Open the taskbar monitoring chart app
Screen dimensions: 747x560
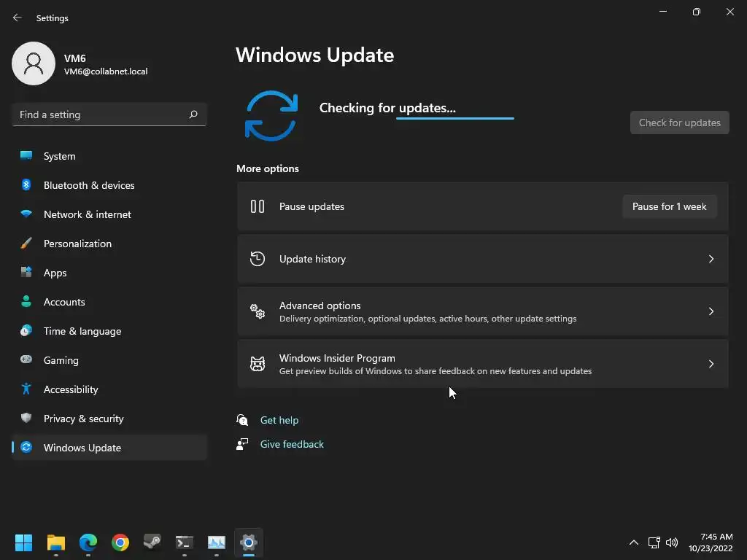coord(216,542)
